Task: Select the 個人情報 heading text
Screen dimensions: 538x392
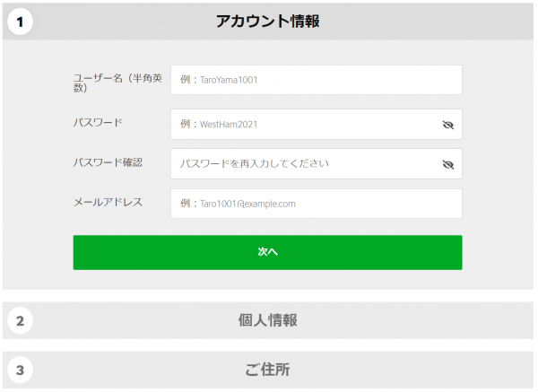Action: [x=267, y=320]
